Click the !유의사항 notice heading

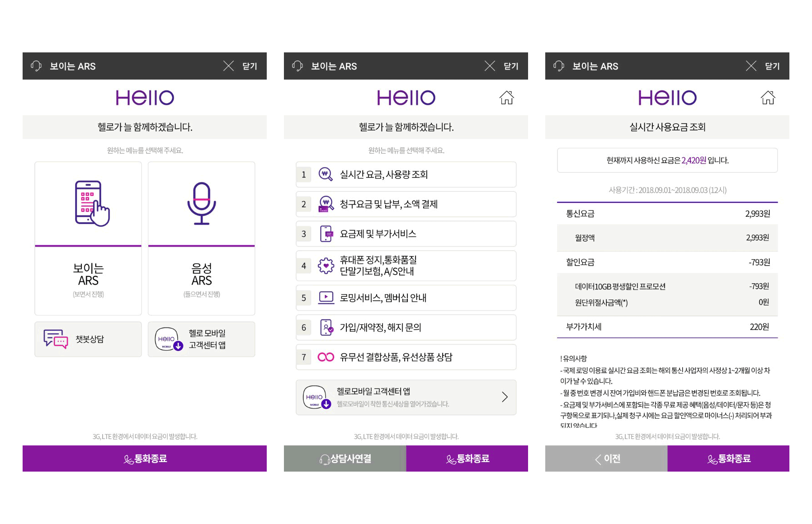573,359
